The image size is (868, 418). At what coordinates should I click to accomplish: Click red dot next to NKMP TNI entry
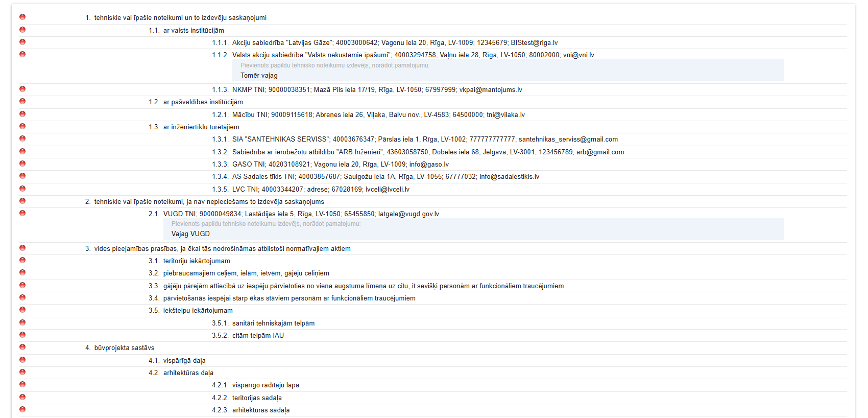tap(22, 89)
